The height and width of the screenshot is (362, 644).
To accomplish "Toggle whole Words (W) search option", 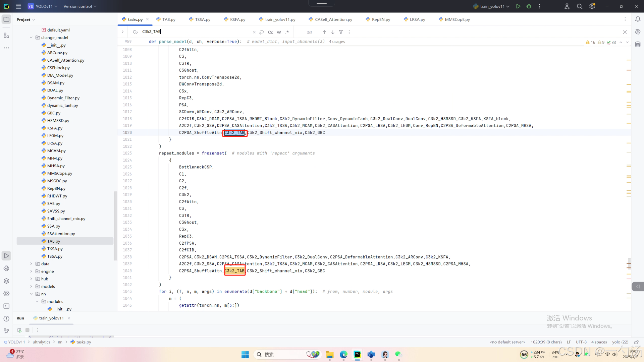I will click(x=279, y=32).
